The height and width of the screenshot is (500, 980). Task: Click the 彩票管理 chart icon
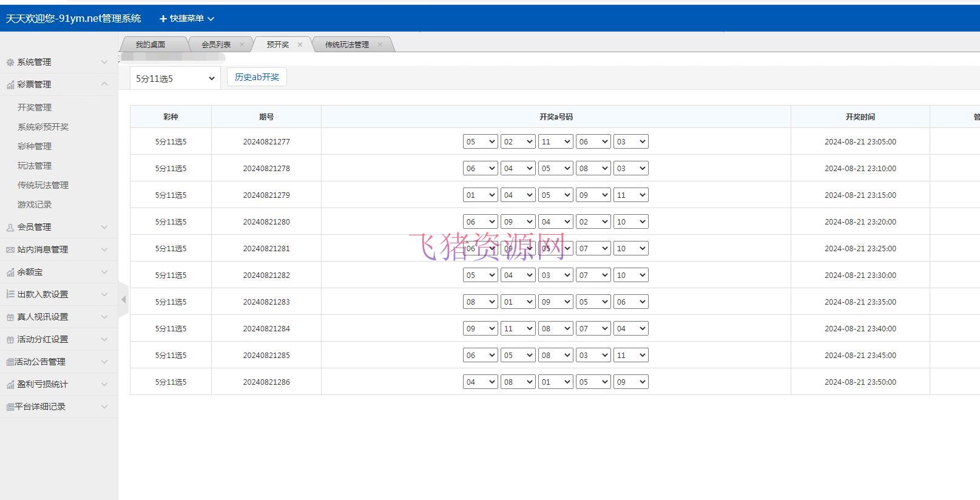[10, 85]
